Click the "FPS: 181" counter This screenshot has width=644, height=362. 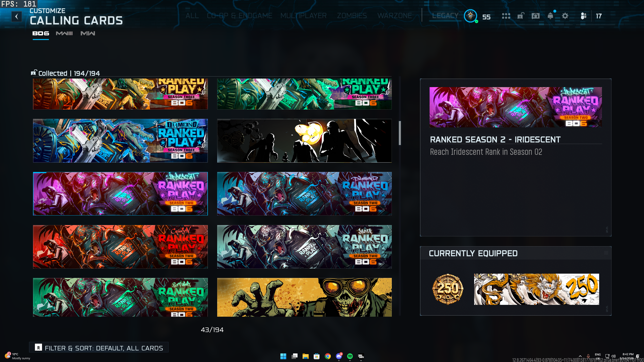pyautogui.click(x=19, y=4)
